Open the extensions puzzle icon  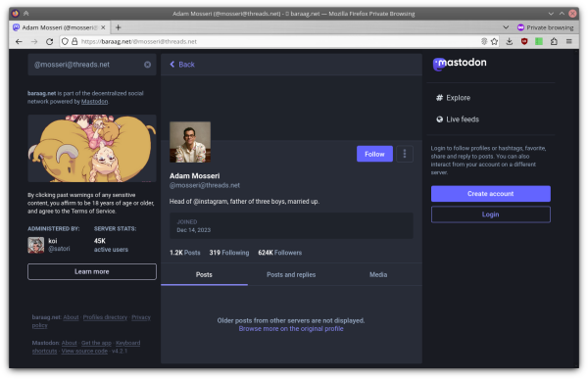point(554,41)
